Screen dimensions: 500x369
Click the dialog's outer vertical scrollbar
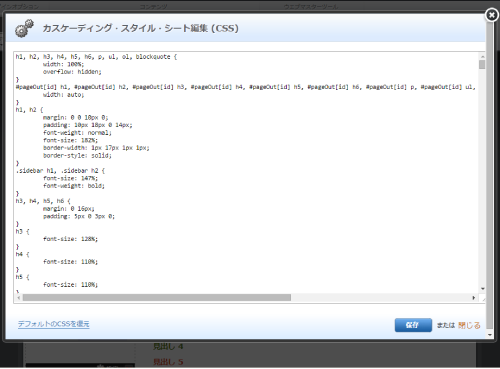pos(489,173)
